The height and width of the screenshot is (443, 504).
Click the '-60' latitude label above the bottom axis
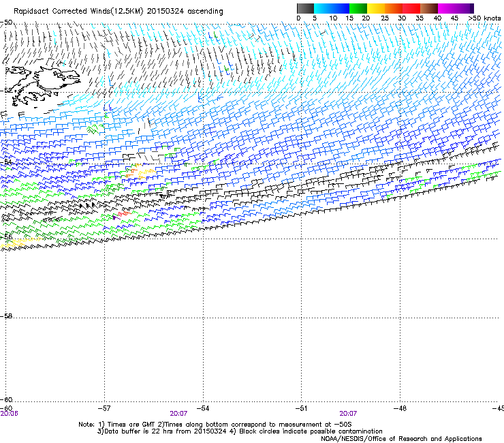click(6, 399)
